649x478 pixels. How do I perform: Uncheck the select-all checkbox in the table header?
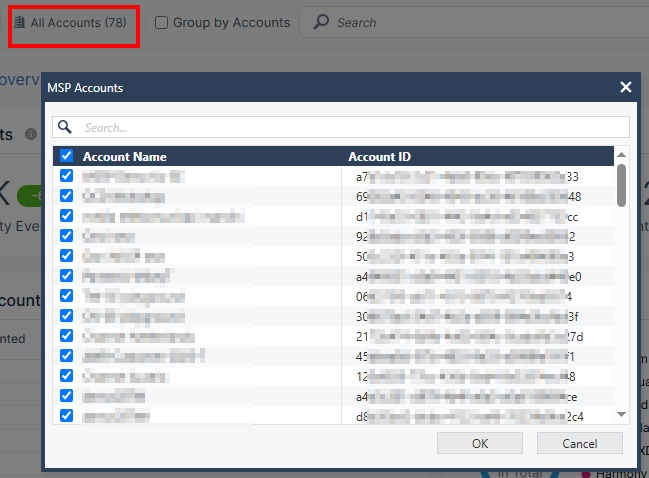tap(66, 156)
